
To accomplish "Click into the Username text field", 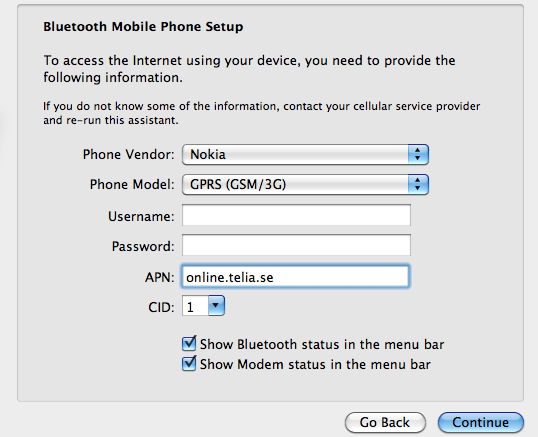I will [296, 215].
